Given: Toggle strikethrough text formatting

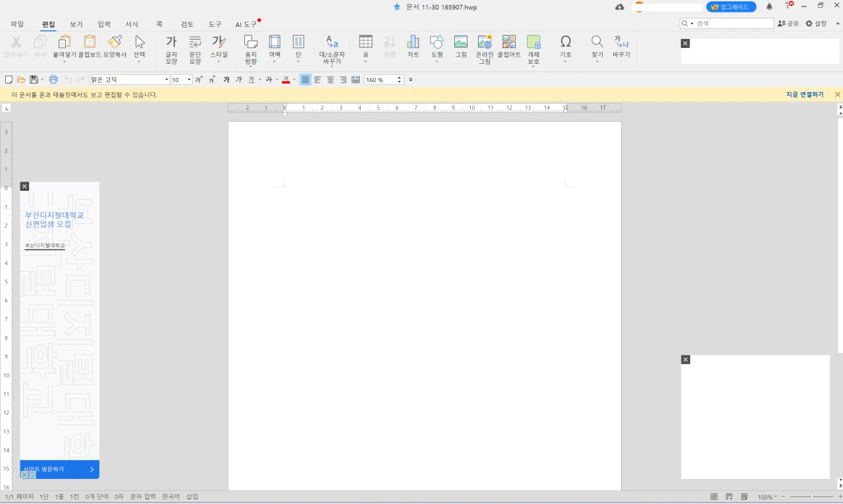Looking at the screenshot, I should [x=268, y=80].
